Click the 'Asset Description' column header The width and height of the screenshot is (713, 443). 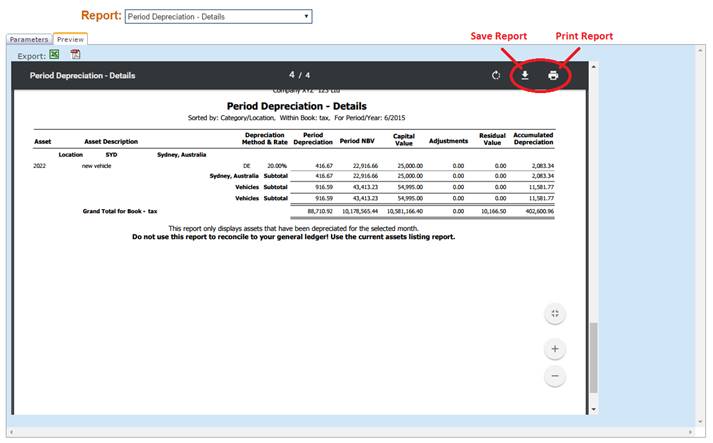coord(111,141)
